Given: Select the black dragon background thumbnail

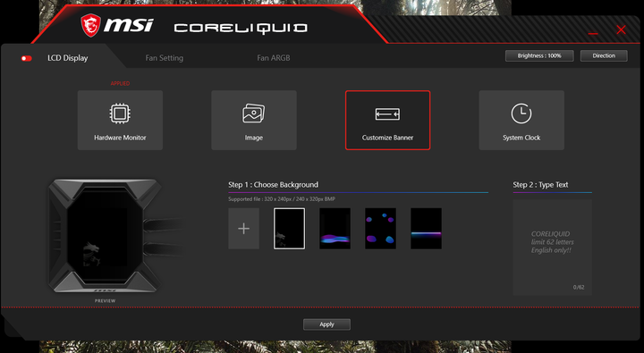Looking at the screenshot, I should tap(290, 228).
